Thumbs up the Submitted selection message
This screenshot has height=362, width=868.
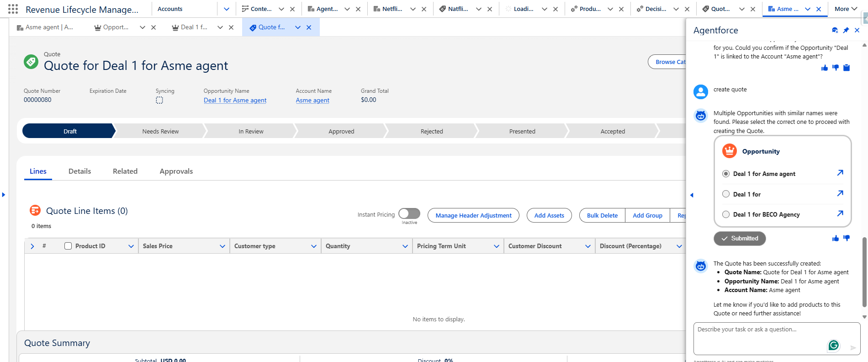(x=836, y=238)
